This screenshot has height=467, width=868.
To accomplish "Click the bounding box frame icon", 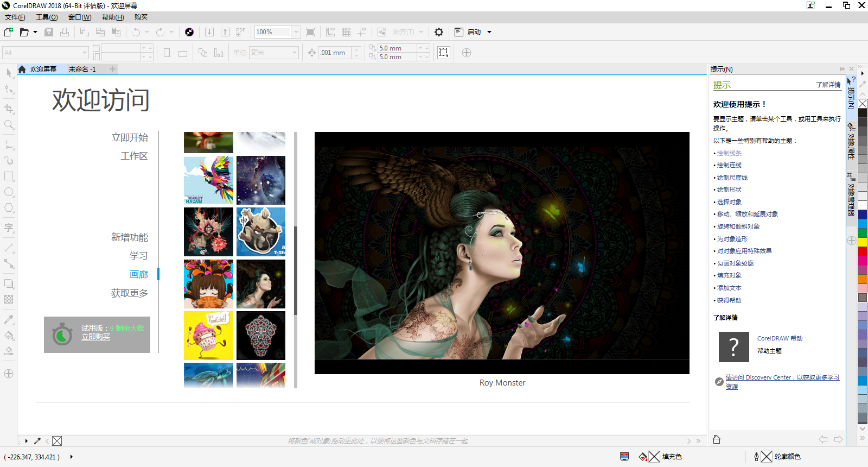I will [x=444, y=53].
